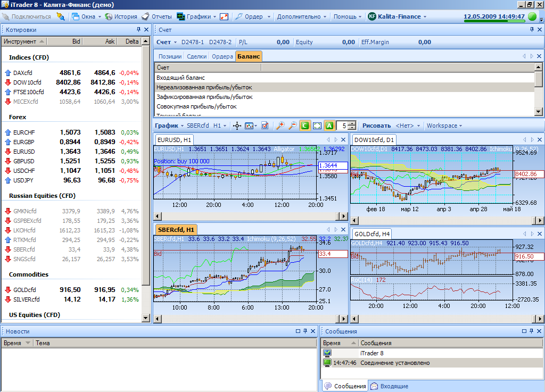Click the GOLDcfd up/down arrow icon
This screenshot has width=545, height=392.
click(7, 290)
